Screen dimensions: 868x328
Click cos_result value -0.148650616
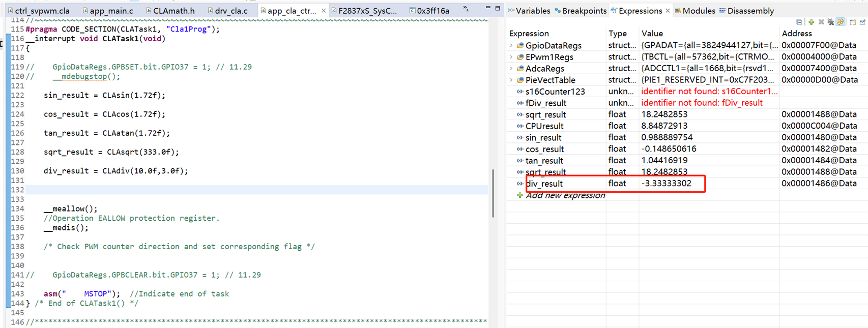click(669, 149)
